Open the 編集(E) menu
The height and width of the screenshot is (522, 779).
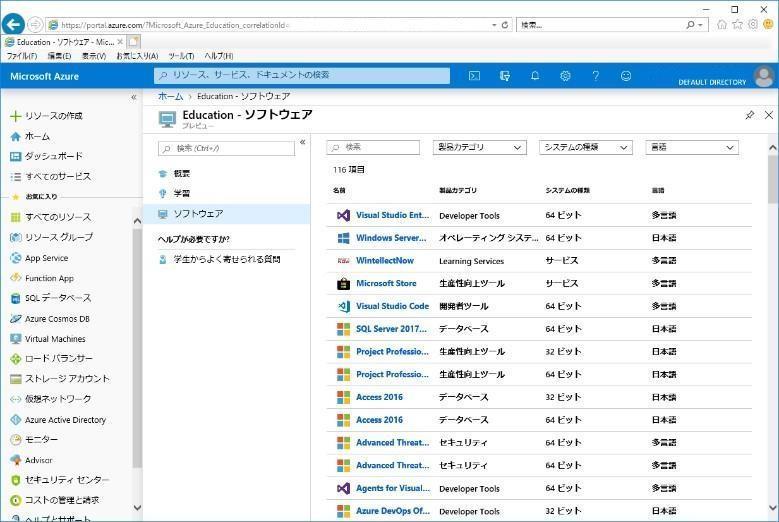point(59,56)
